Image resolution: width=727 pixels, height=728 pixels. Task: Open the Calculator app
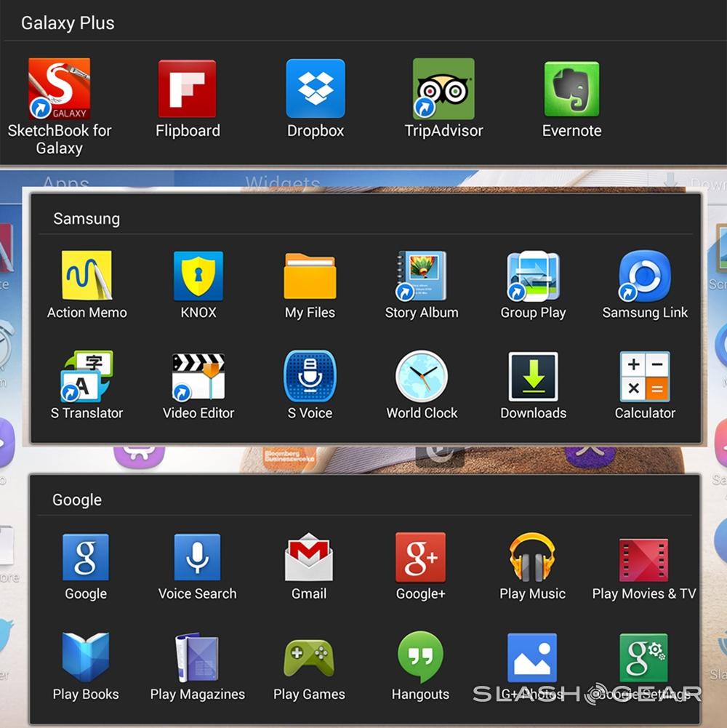click(645, 376)
